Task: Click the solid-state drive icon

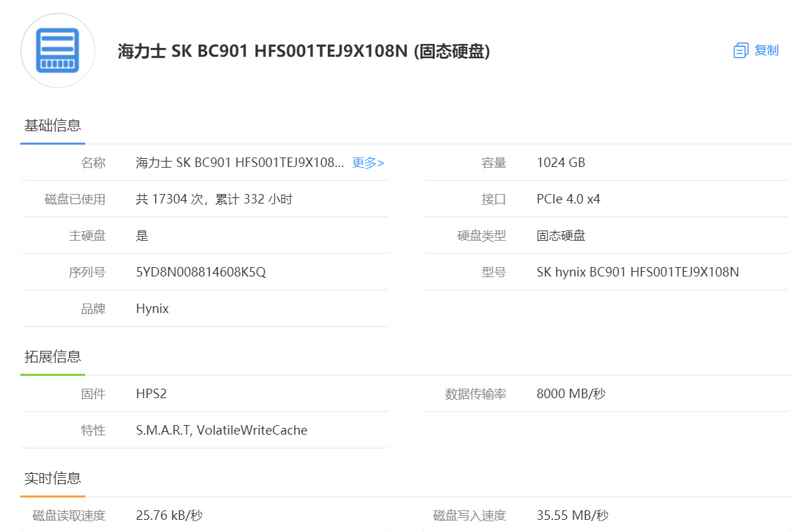Action: point(57,50)
